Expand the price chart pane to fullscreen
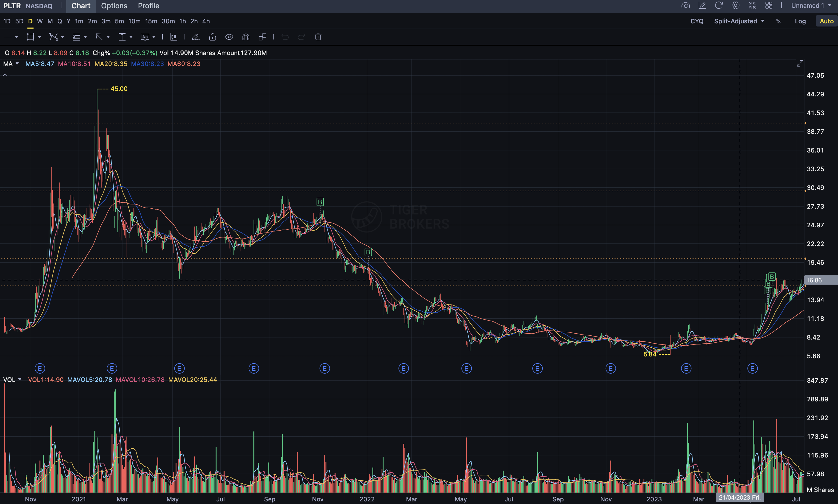The image size is (838, 504). [800, 63]
